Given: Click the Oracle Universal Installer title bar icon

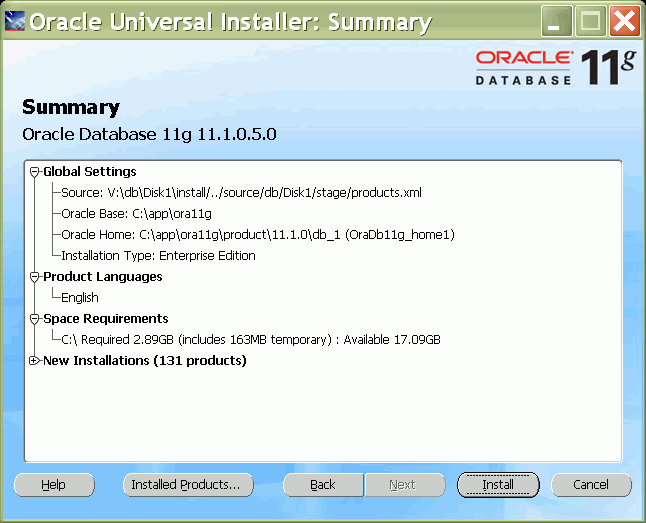Looking at the screenshot, I should 15,21.
